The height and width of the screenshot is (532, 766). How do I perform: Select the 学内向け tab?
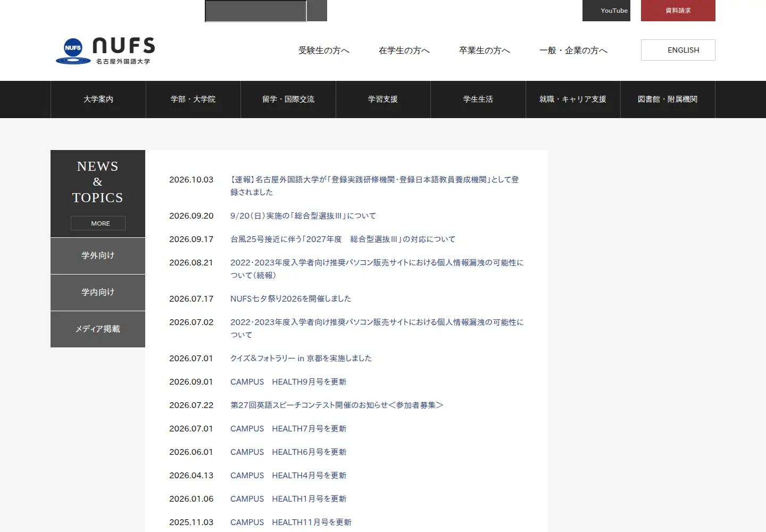pyautogui.click(x=98, y=293)
